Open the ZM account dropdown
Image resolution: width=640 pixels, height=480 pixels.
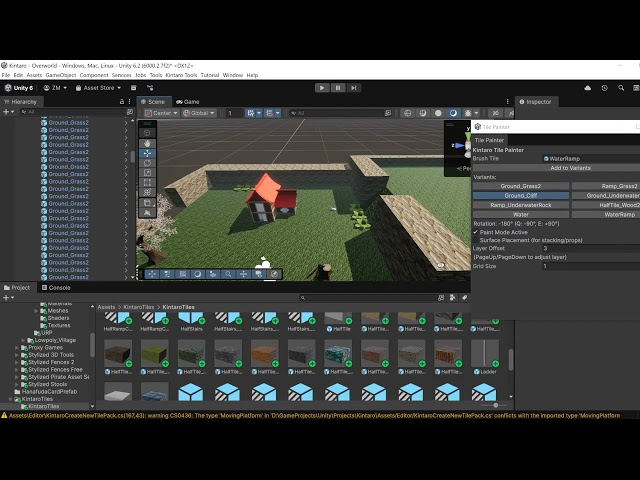55,88
